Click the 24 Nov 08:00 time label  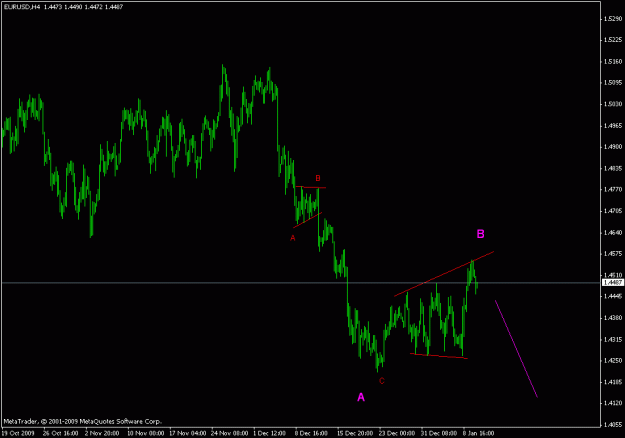[230, 433]
